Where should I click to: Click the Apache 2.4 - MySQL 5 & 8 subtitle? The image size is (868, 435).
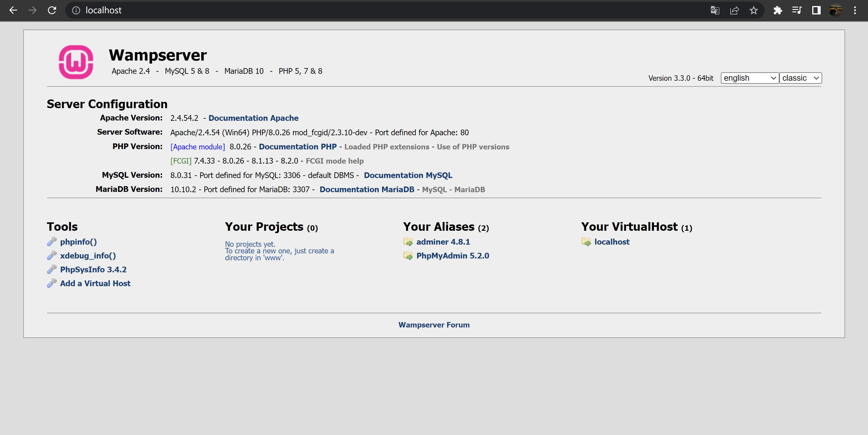tap(217, 71)
